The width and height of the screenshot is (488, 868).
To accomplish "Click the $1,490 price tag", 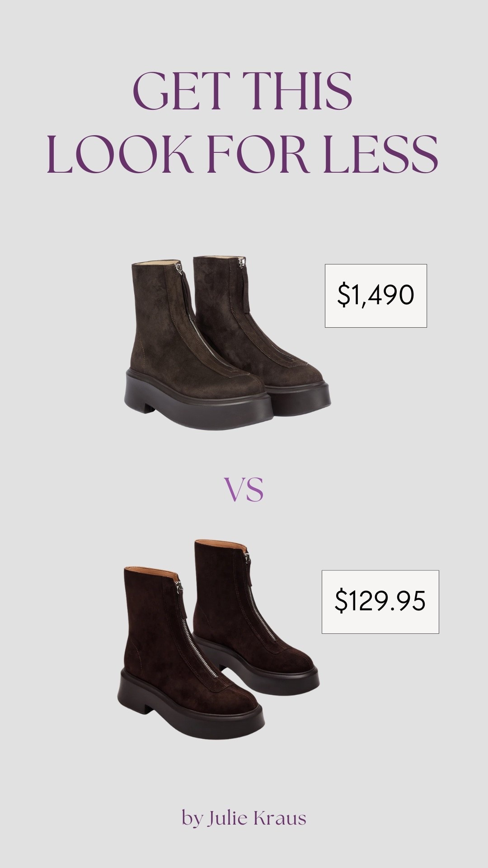I will 376,296.
